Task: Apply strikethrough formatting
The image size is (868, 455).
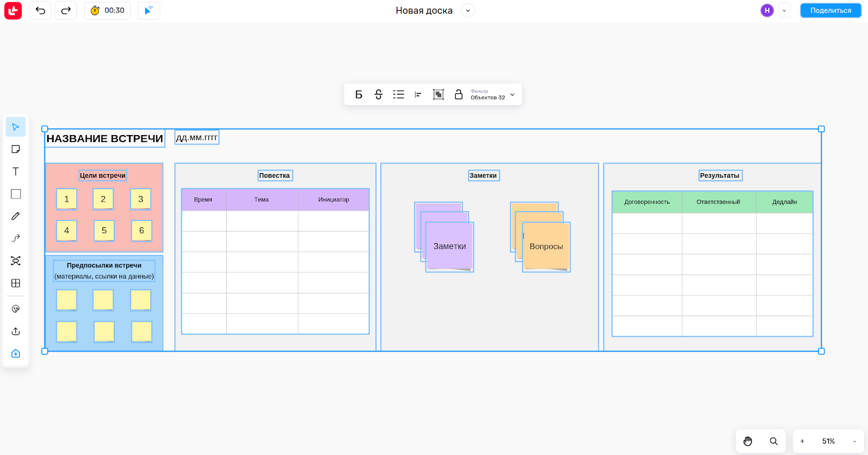Action: click(379, 94)
